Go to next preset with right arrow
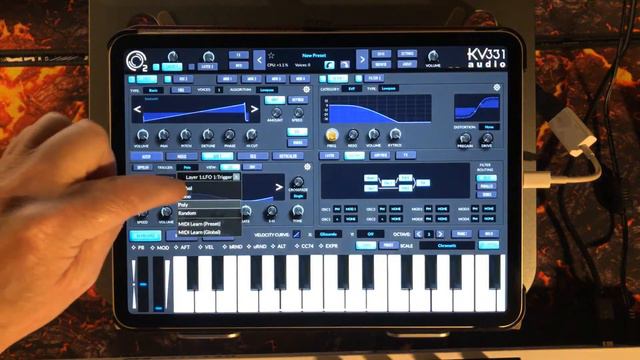This screenshot has width=640, height=360. (x=362, y=60)
